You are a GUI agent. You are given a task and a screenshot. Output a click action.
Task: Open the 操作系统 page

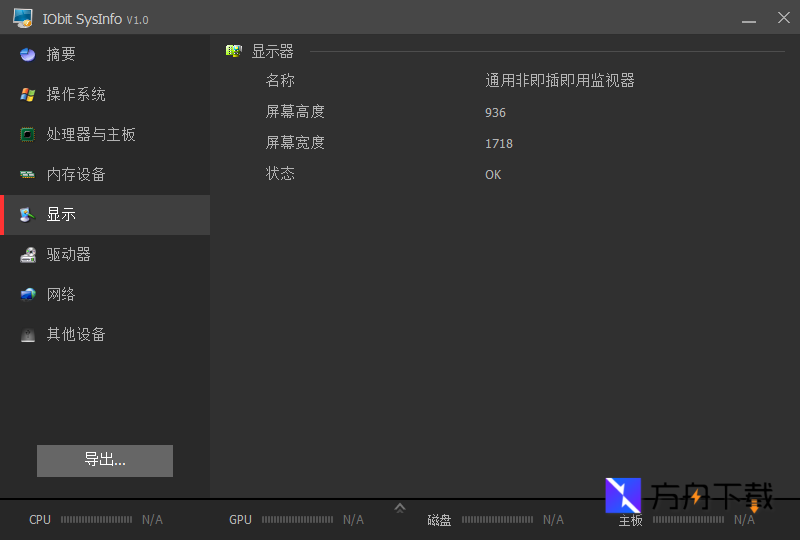[x=105, y=94]
